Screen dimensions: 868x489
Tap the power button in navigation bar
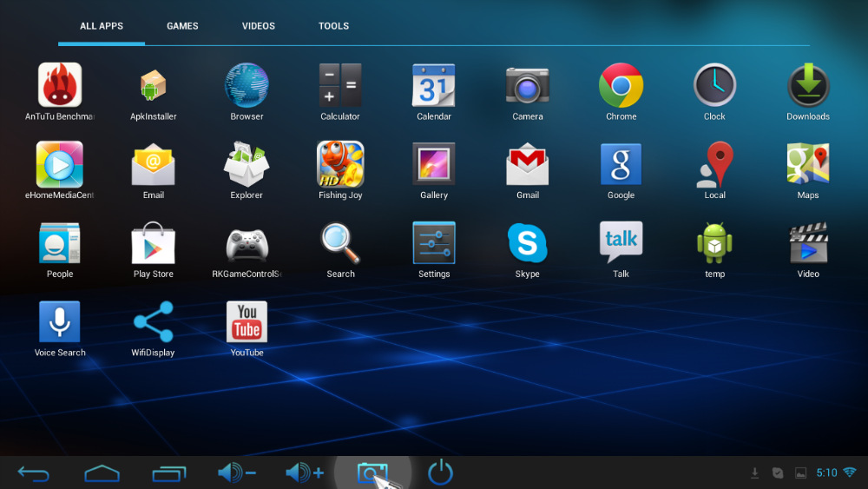click(441, 473)
